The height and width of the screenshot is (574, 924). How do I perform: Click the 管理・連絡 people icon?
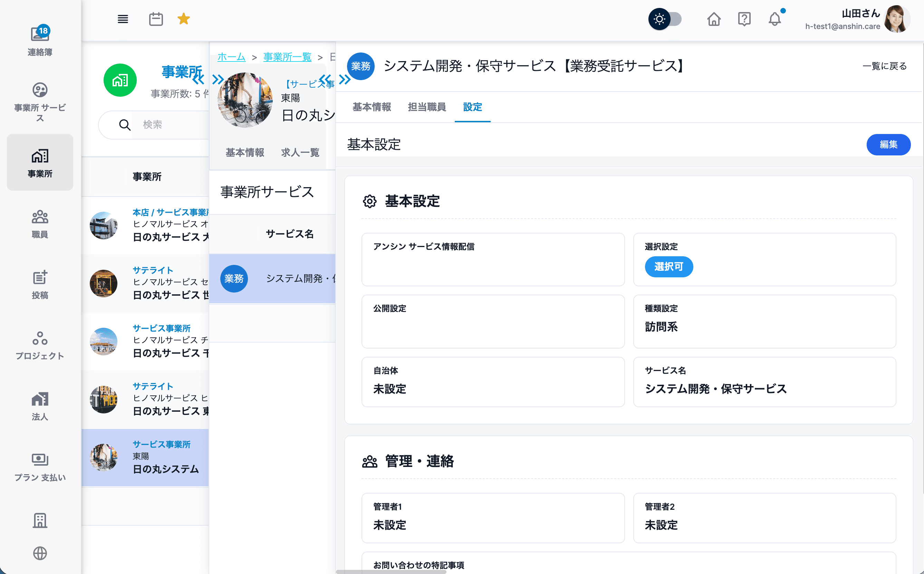pyautogui.click(x=369, y=462)
